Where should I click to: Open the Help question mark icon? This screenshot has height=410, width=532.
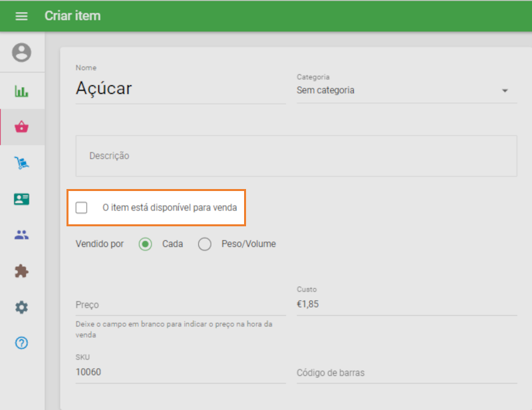pos(21,343)
